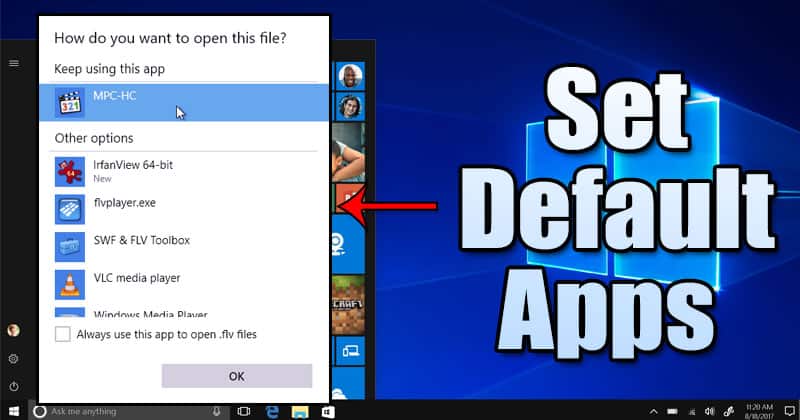Choose the IrfanView 64-bit text label
This screenshot has height=420, width=800.
pos(133,165)
